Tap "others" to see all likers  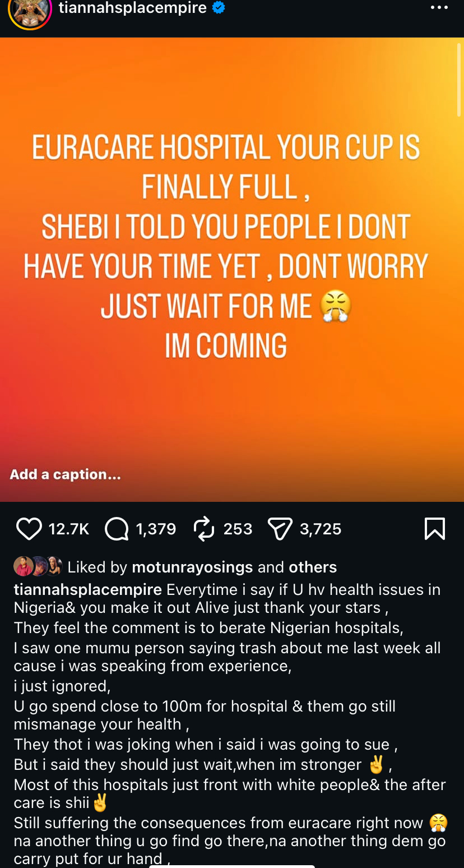tap(313, 567)
